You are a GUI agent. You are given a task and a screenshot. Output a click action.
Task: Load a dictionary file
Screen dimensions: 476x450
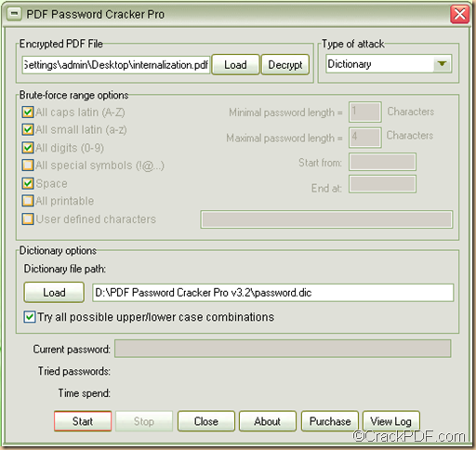54,292
